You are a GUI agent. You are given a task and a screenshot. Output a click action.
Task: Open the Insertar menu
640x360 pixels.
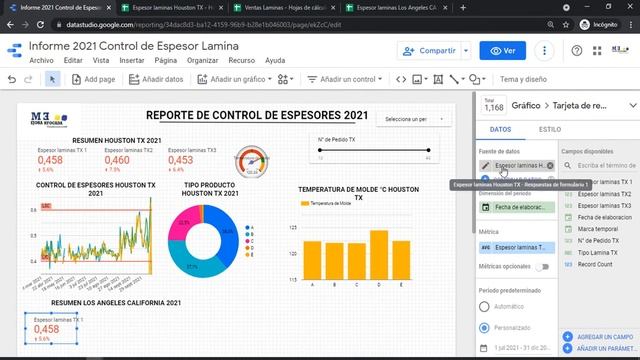pyautogui.click(x=131, y=60)
